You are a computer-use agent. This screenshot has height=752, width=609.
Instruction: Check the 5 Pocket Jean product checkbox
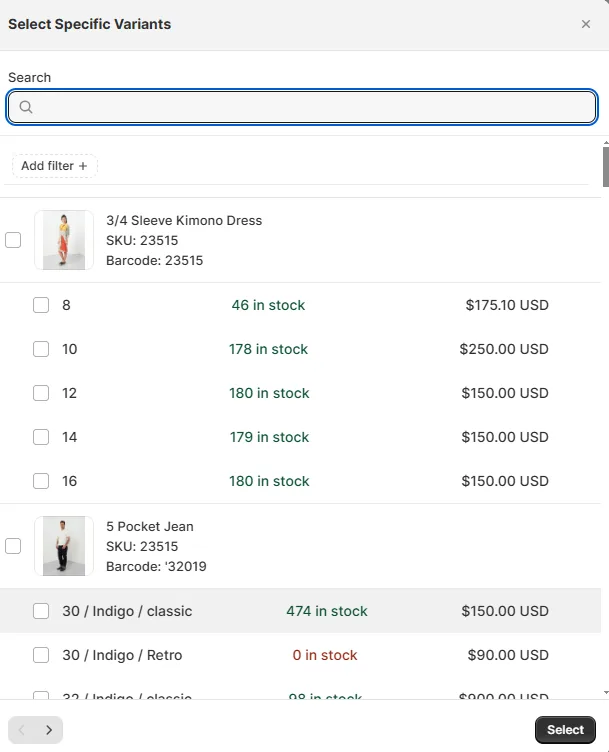[13, 546]
